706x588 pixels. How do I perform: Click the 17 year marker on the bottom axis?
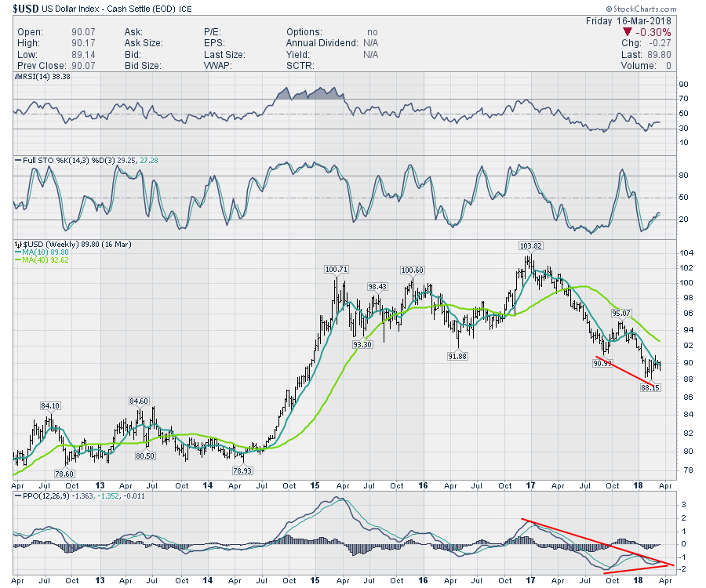[x=528, y=582]
